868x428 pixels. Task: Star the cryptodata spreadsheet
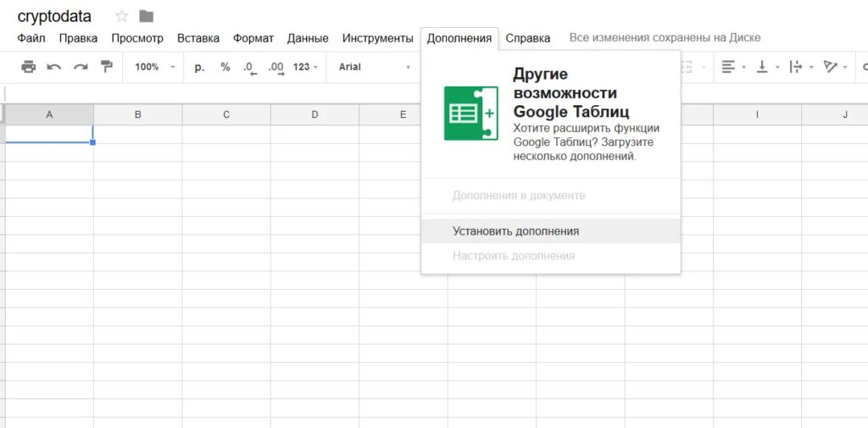[x=121, y=16]
